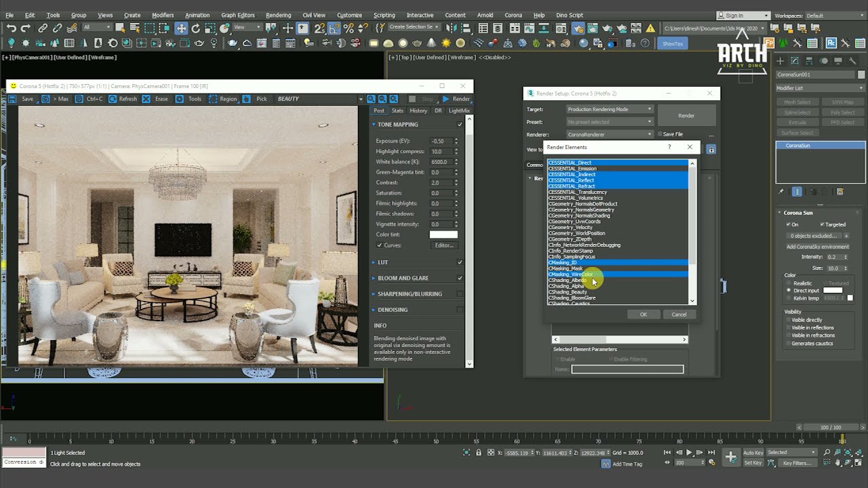Viewport: 868px width, 488px height.
Task: Activate the Select and Move tool
Action: [181, 28]
